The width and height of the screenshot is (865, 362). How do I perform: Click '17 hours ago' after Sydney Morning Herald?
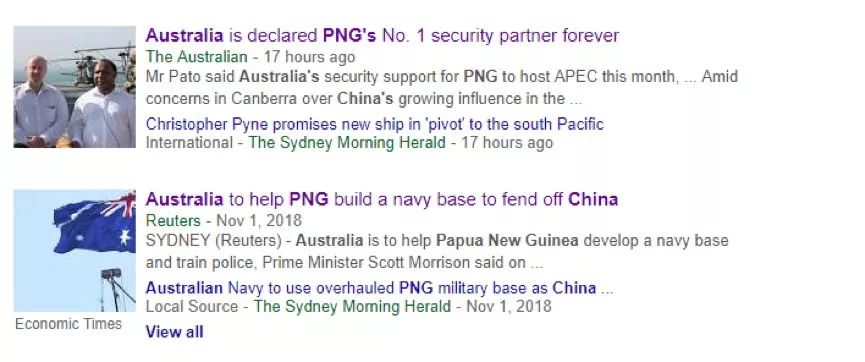click(507, 143)
